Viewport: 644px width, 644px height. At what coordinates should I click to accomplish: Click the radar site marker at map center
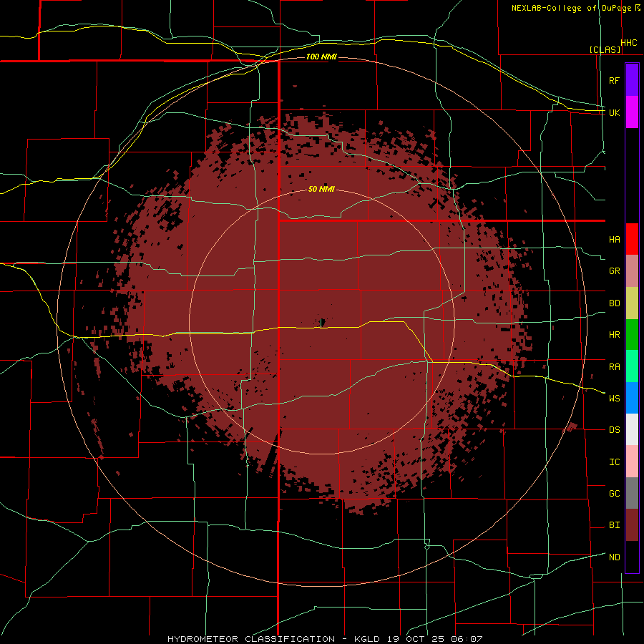point(322,323)
